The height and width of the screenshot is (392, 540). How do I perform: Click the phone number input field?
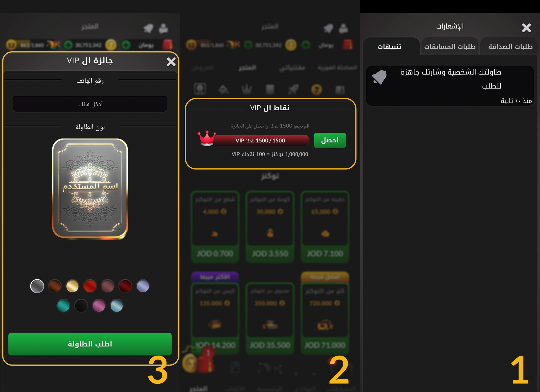pyautogui.click(x=90, y=104)
